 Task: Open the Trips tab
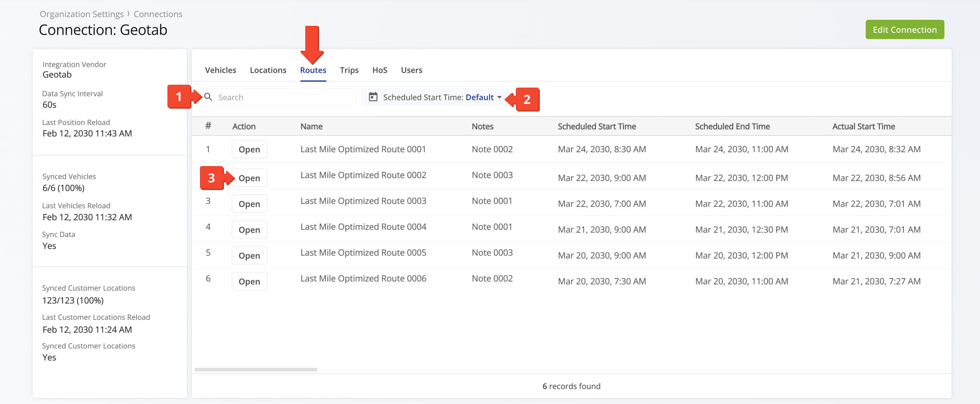[349, 70]
